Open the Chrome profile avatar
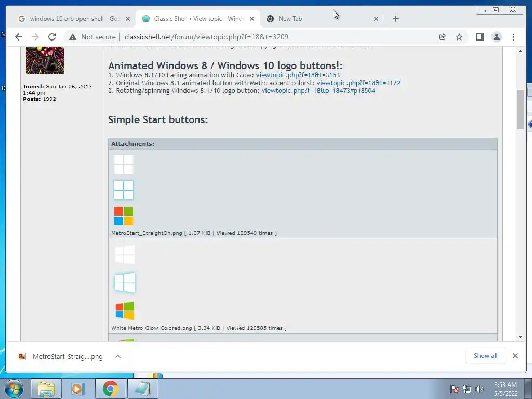Image resolution: width=532 pixels, height=399 pixels. tap(496, 37)
